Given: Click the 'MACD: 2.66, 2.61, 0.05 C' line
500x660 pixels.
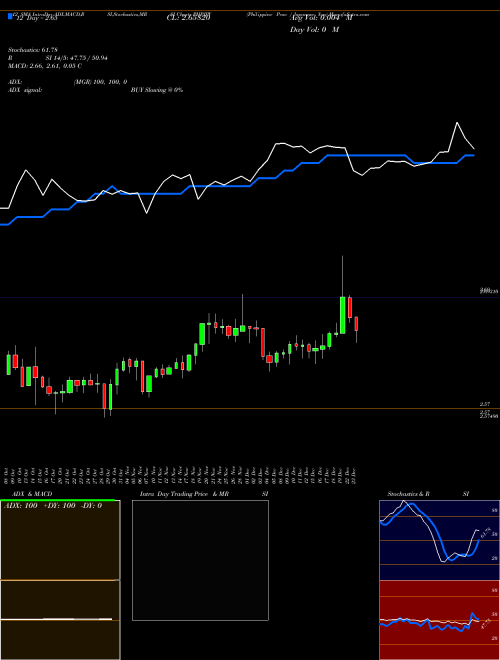Looking at the screenshot, I should pyautogui.click(x=45, y=66).
